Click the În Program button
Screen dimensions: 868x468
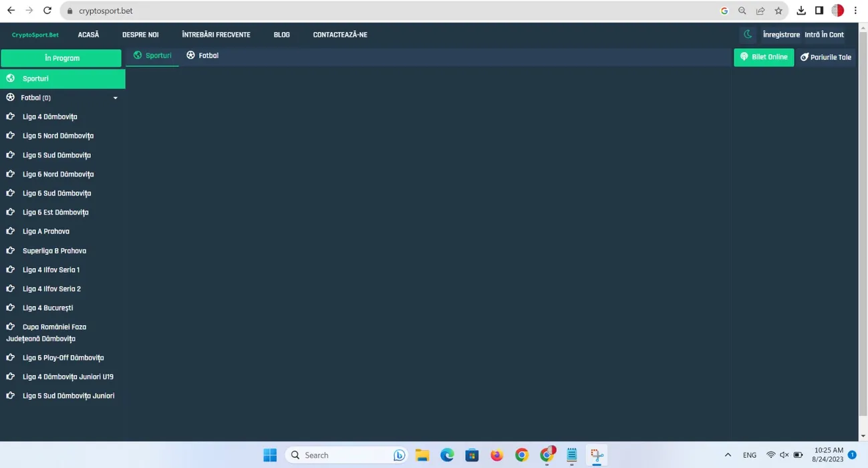coord(61,58)
